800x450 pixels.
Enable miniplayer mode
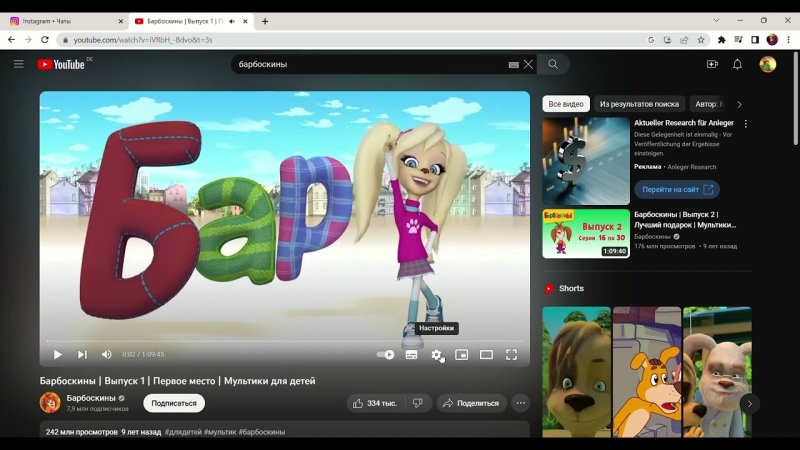coord(461,355)
